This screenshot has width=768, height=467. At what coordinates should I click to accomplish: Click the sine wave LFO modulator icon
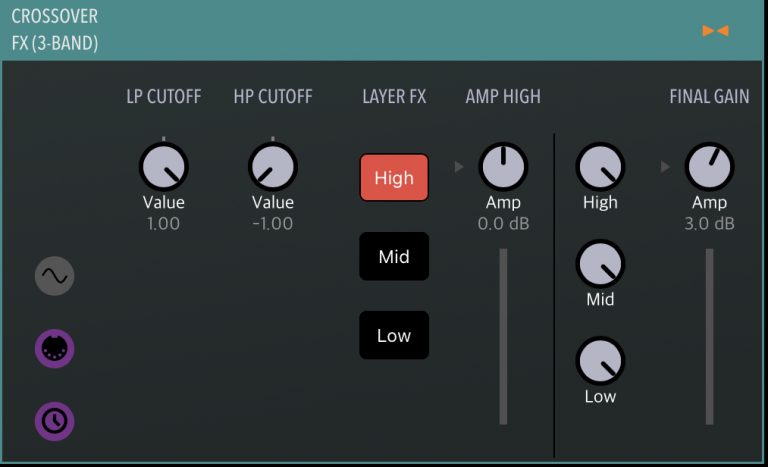click(54, 276)
